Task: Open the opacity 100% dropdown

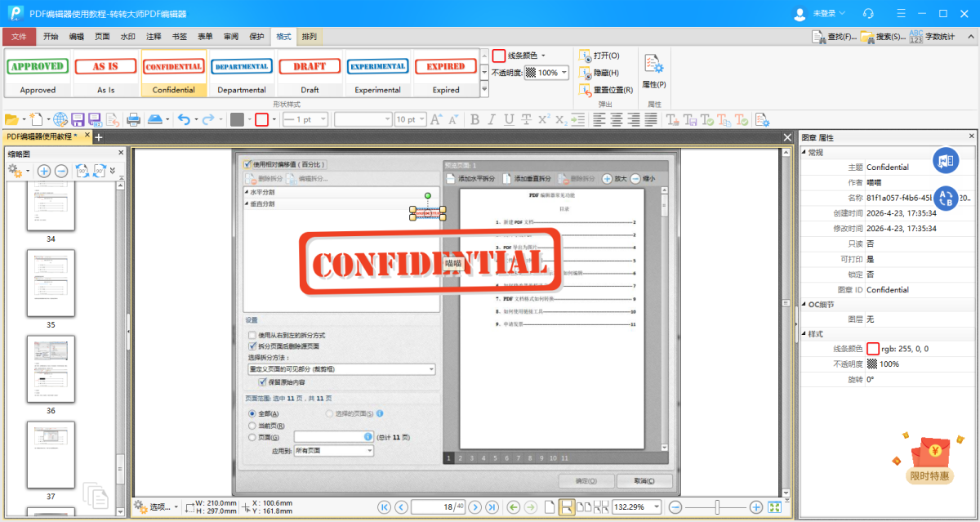Action: point(564,73)
